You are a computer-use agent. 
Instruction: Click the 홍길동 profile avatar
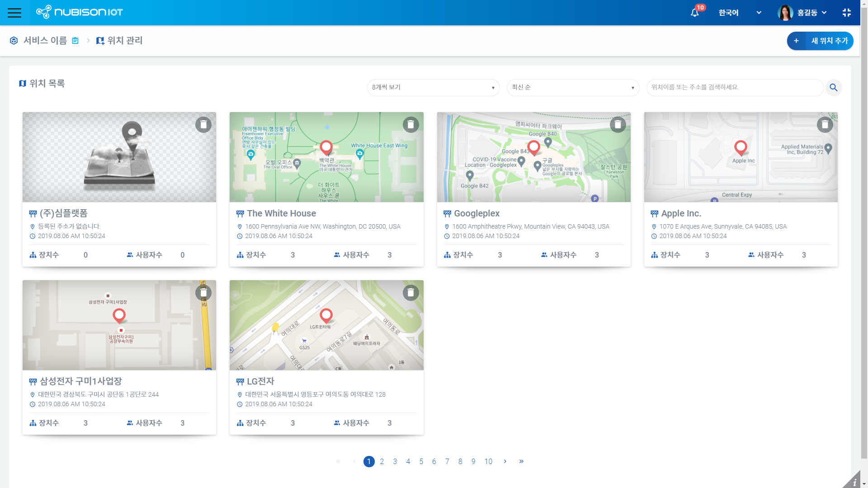click(x=785, y=13)
